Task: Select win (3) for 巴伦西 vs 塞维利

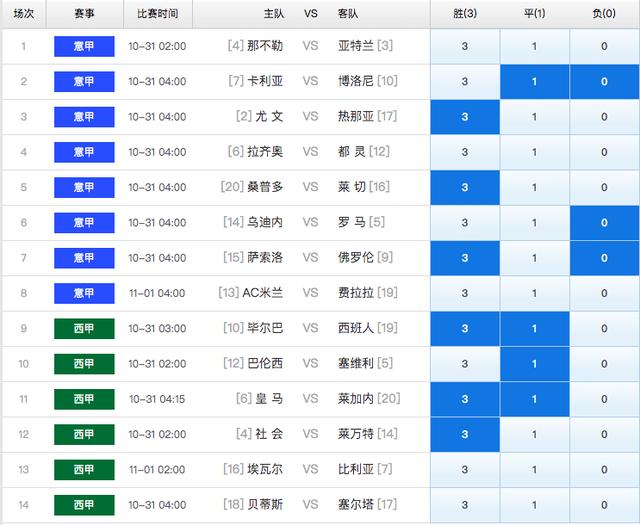Action: pos(465,364)
